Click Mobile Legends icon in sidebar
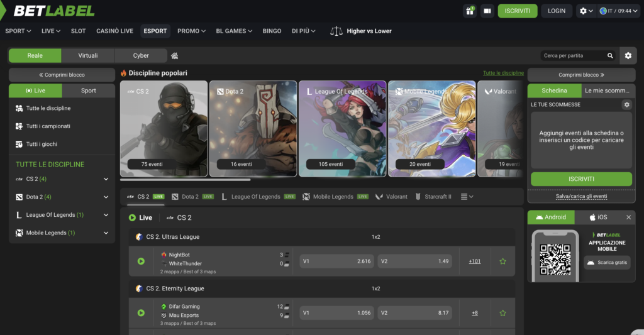 point(19,233)
